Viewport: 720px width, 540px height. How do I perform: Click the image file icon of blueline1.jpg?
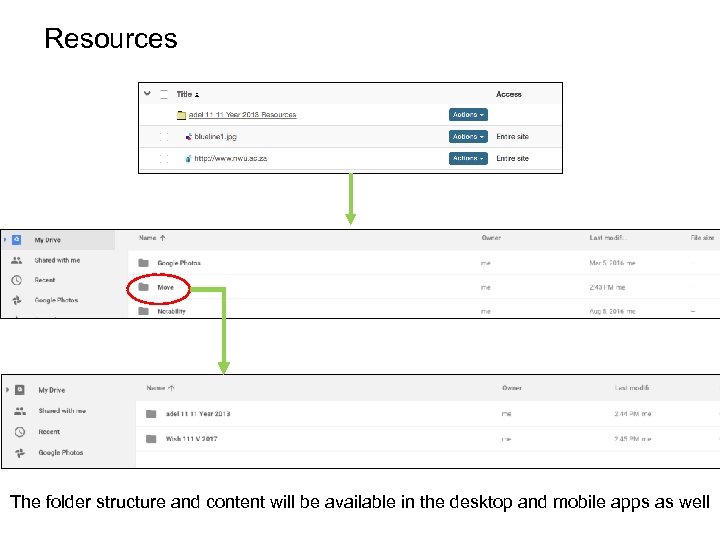[x=188, y=136]
